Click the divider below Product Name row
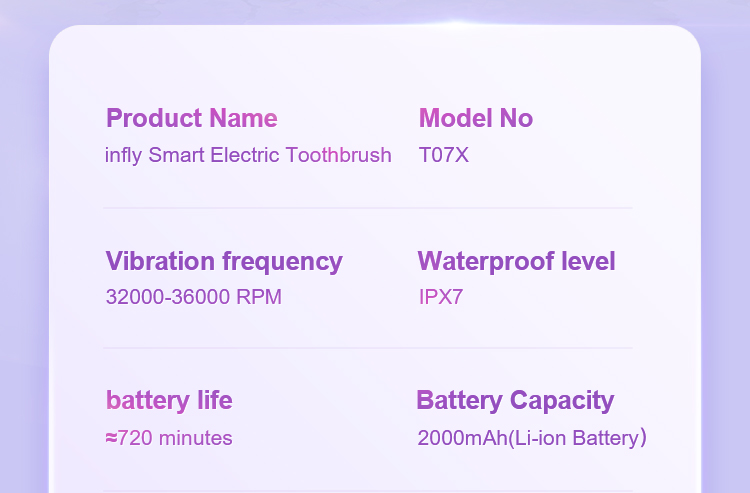The width and height of the screenshot is (750, 493). (368, 208)
